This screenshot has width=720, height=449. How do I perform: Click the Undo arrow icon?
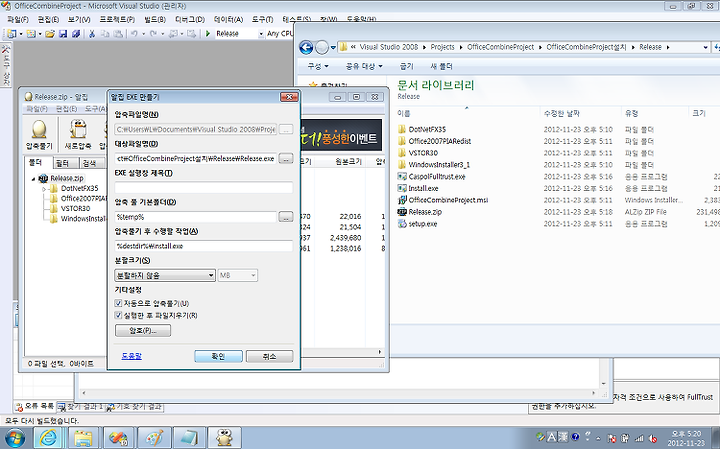pos(134,34)
